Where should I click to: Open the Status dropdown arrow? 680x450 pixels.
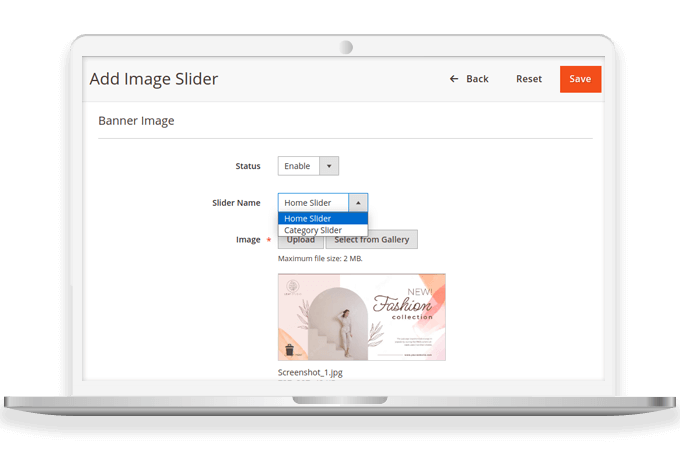pos(329,166)
